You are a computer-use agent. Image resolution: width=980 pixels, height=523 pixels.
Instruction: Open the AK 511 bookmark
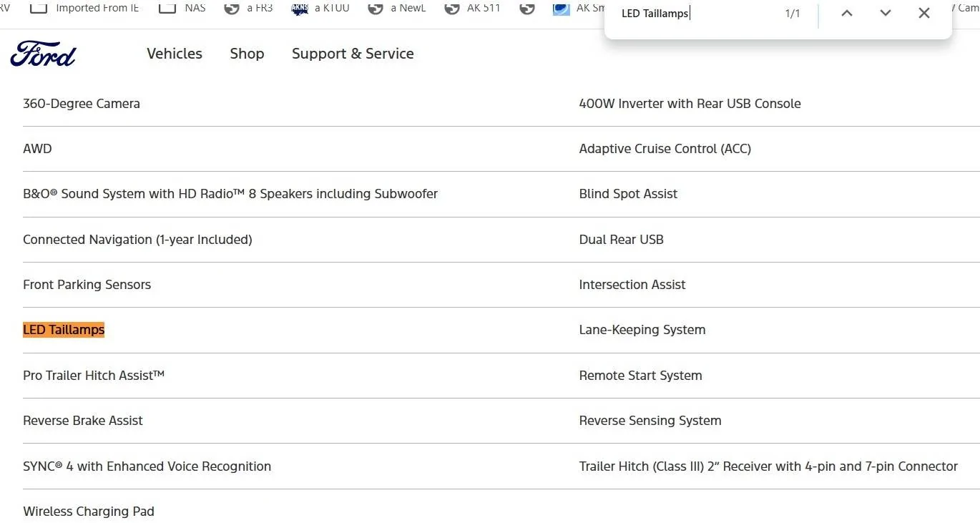pyautogui.click(x=472, y=8)
